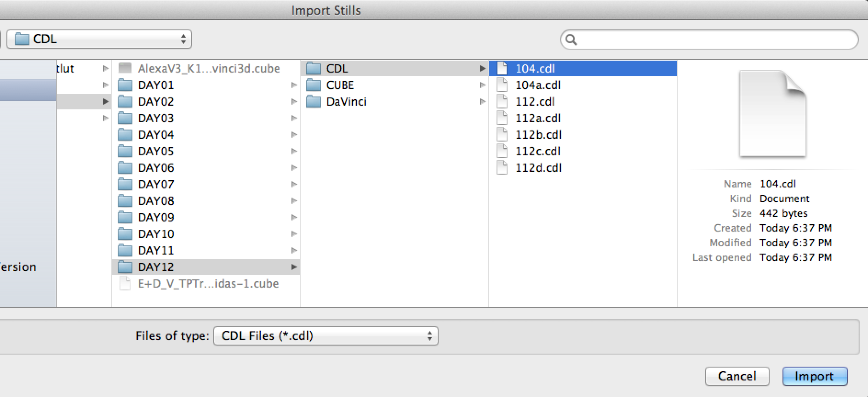
Task: Open the Files of type dropdown
Action: point(325,336)
